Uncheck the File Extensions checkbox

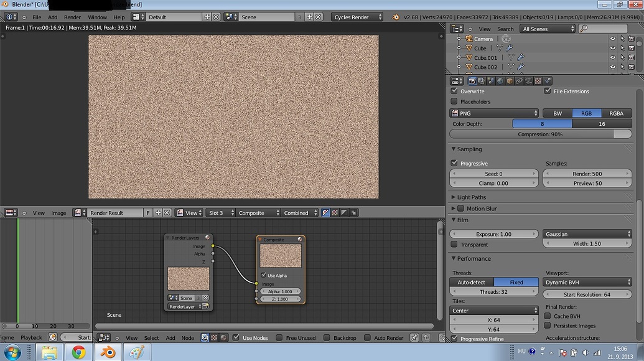click(x=548, y=91)
